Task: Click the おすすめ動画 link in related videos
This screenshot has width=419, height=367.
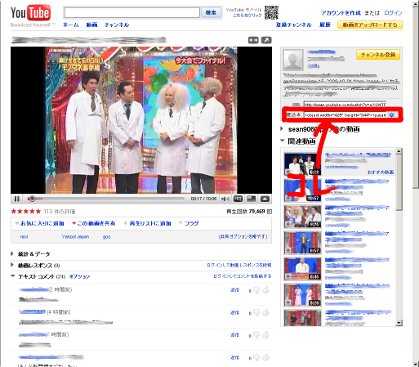Action: [380, 172]
